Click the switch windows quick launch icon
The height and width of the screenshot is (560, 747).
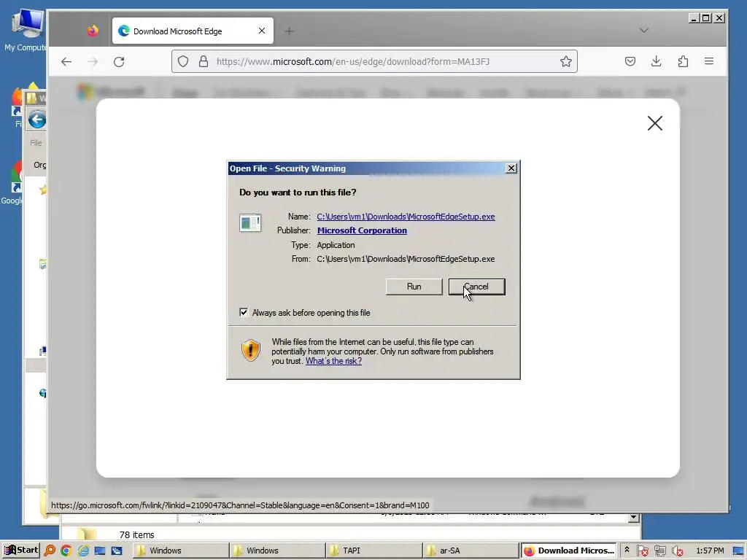coord(117,551)
